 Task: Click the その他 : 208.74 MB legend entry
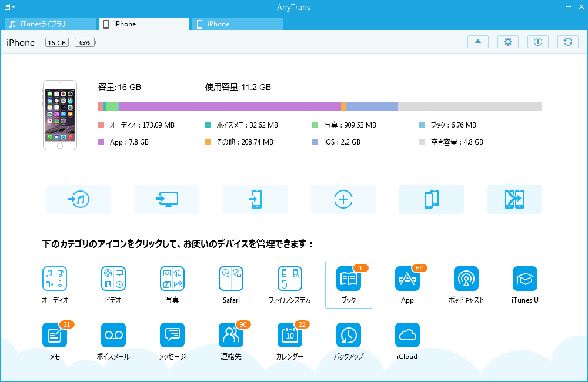pyautogui.click(x=239, y=142)
